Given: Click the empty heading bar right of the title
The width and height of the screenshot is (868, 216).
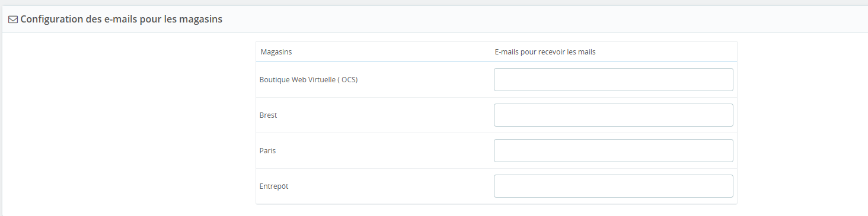Looking at the screenshot, I should (534, 20).
